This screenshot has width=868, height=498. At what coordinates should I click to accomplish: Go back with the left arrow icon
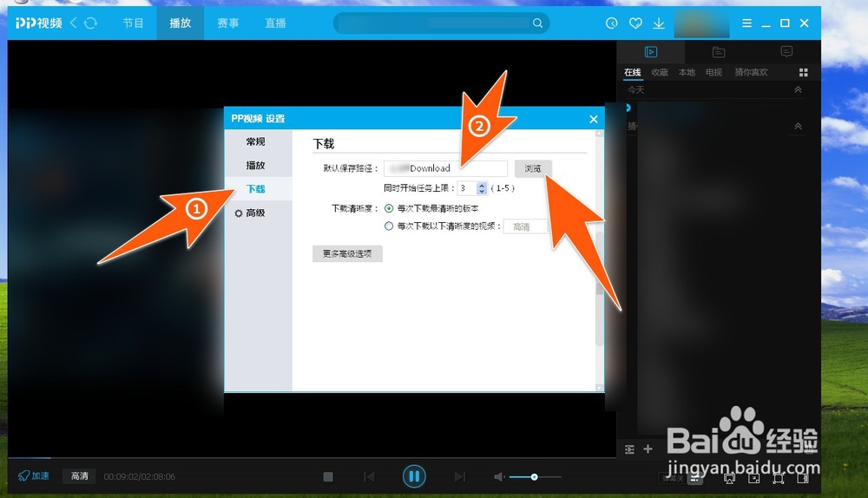coord(74,23)
